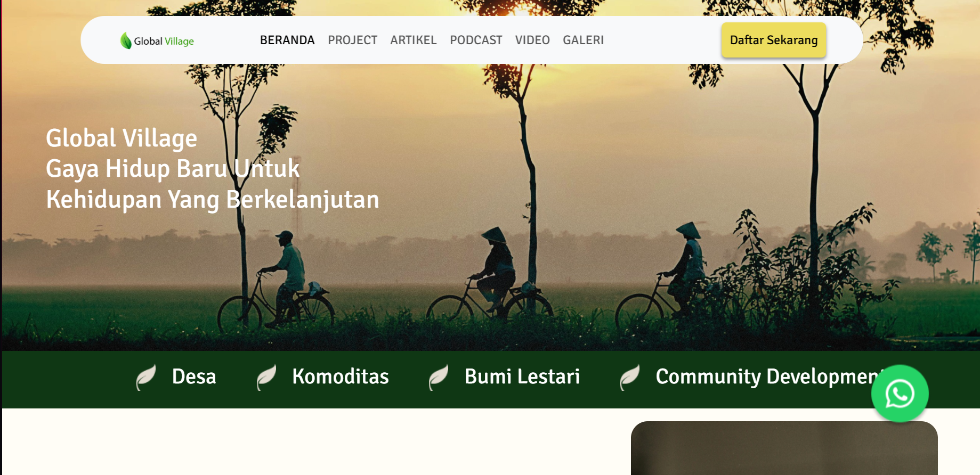Image resolution: width=980 pixels, height=475 pixels.
Task: Select the Bumi Lestari category link
Action: pos(522,376)
